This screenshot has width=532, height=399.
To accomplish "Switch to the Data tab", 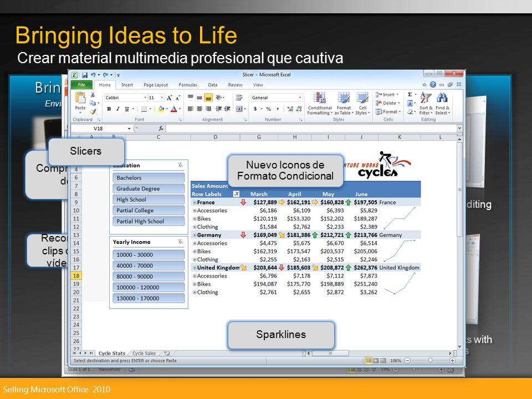I will (213, 85).
